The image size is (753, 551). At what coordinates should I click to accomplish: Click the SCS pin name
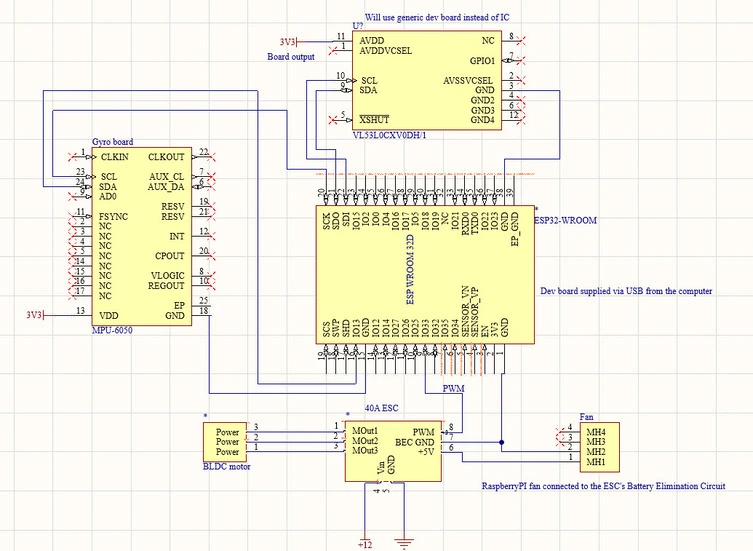tap(326, 330)
